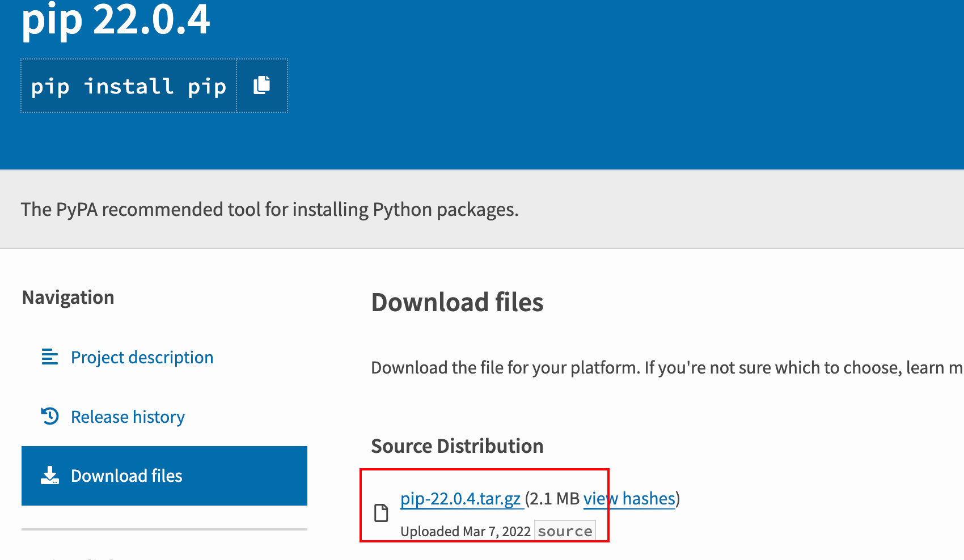The image size is (964, 560).
Task: Open the view hashes link
Action: (629, 499)
